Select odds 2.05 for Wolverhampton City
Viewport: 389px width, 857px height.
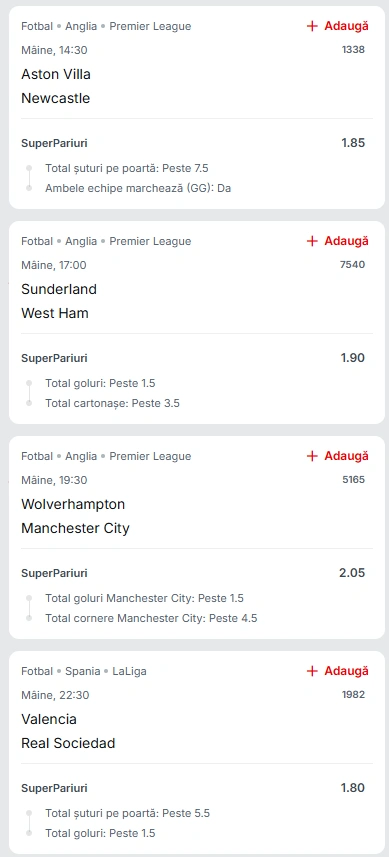point(353,573)
